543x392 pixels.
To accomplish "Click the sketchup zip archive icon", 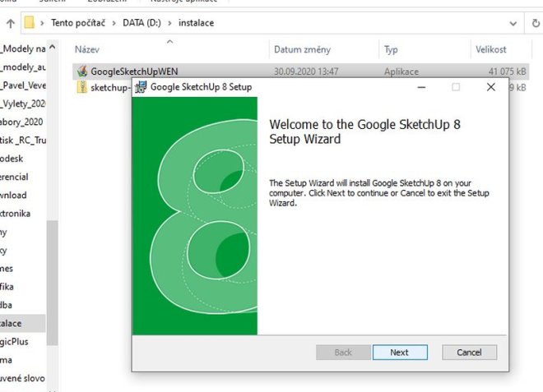I will 82,87.
